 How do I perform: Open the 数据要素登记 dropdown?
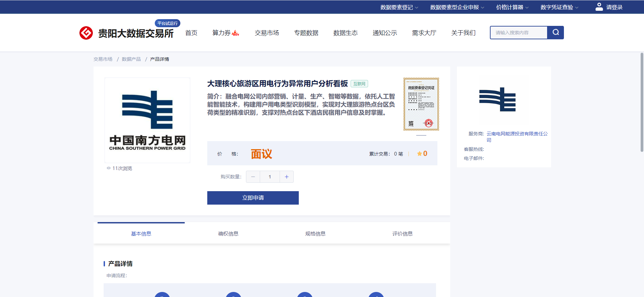pyautogui.click(x=399, y=7)
